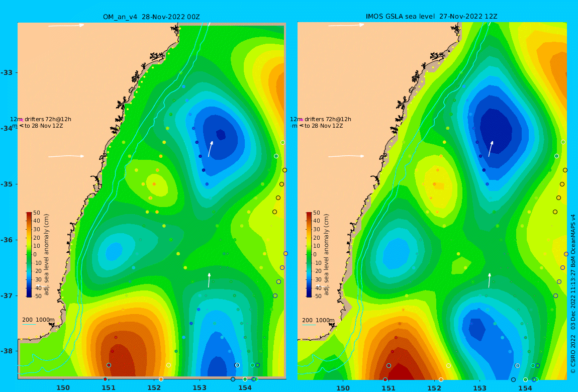
Task: Click longitude label 153 under right map
Action: coord(479,388)
